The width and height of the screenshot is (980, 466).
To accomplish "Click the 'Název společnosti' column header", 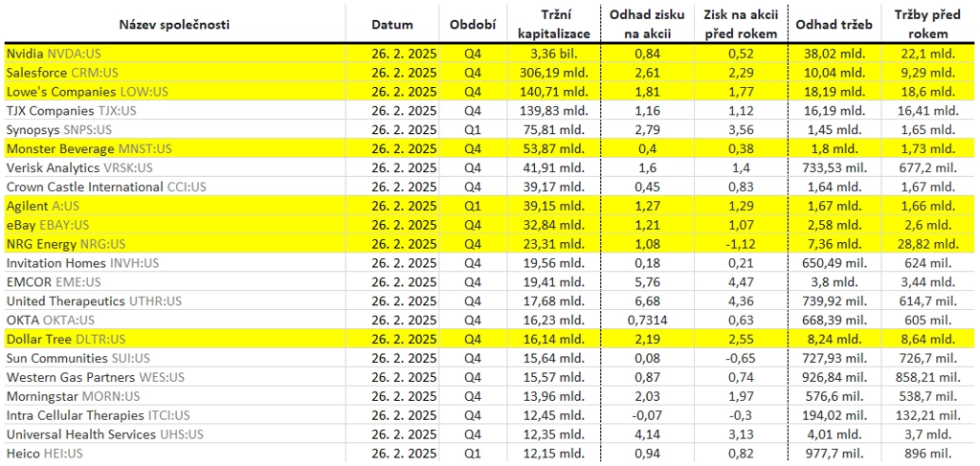I will pyautogui.click(x=175, y=25).
